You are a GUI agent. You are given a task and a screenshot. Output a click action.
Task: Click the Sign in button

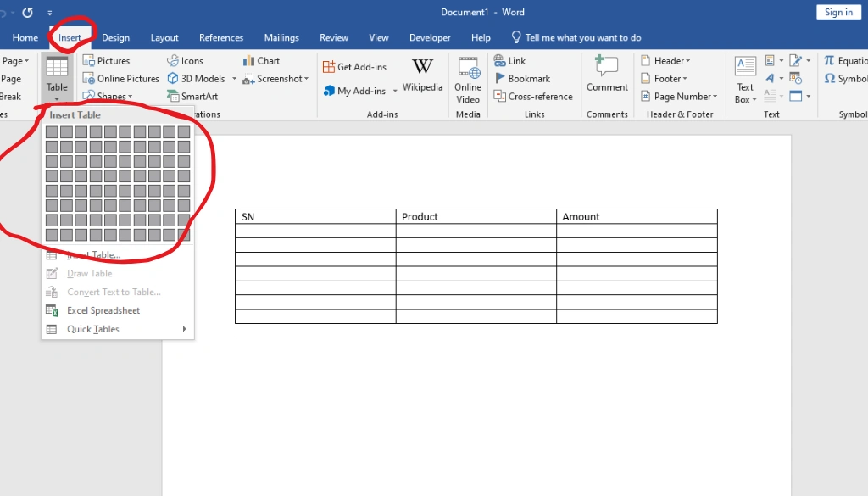(838, 12)
